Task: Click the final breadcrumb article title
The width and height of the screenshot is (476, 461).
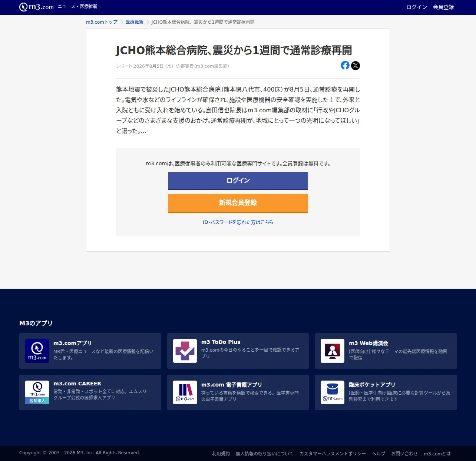Action: [203, 22]
